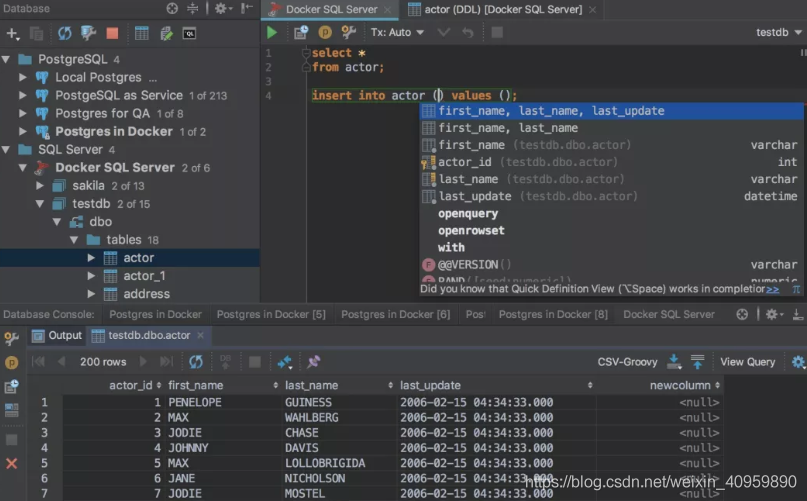Click the red stop icon in Database toolbar
Viewport: 807px width, 501px height.
113,33
